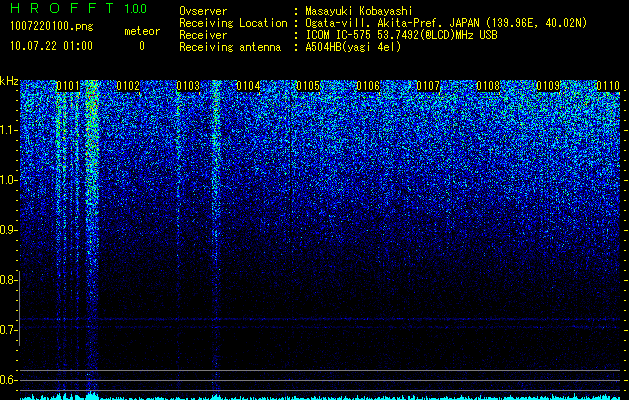Click the gray vertical range bar near 0.7 kHz

(x=19, y=308)
